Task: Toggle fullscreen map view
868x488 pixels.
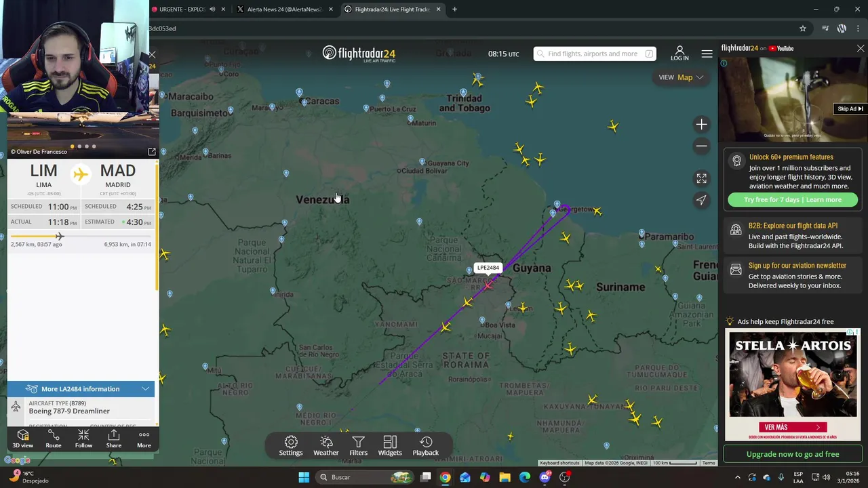Action: pyautogui.click(x=701, y=178)
